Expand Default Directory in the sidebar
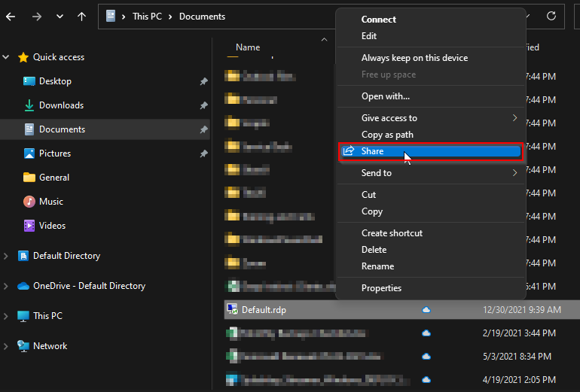This screenshot has height=392, width=580. pos(6,256)
